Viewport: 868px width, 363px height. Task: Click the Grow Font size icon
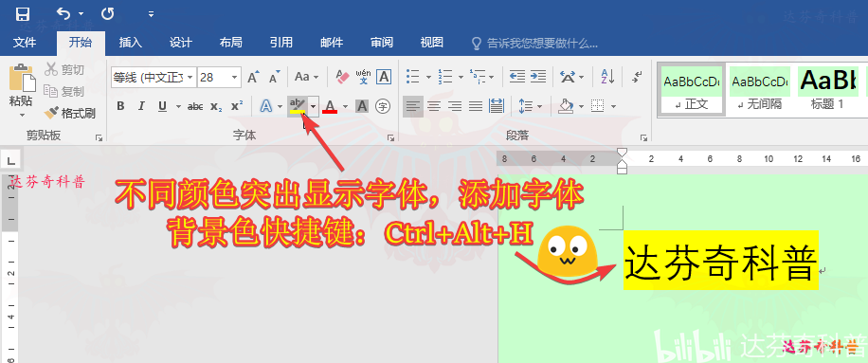pos(253,77)
